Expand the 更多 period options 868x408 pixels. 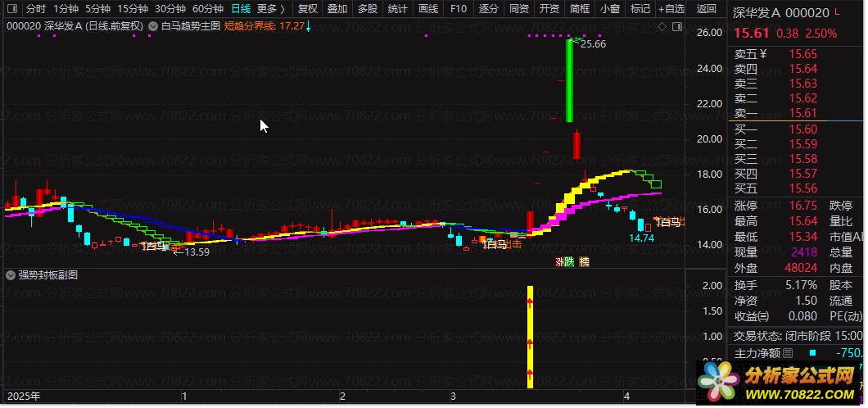[x=271, y=9]
